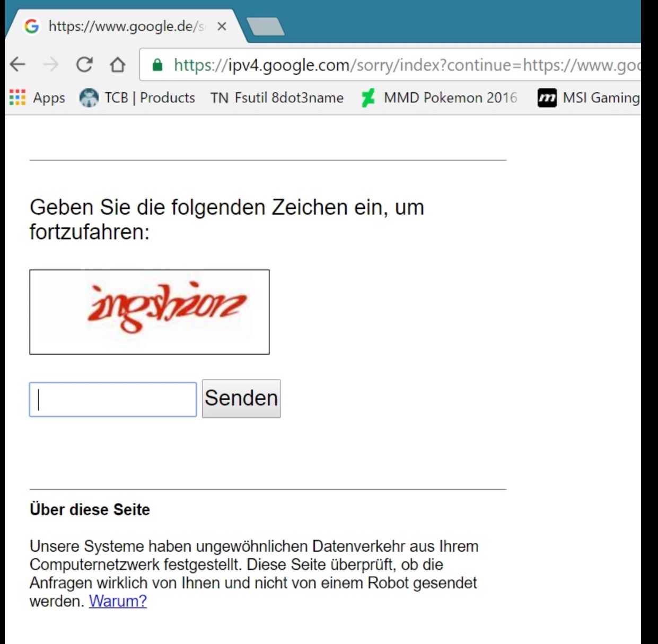Click the TN icon of Fsutil bookmark
658x644 pixels.
coord(219,98)
